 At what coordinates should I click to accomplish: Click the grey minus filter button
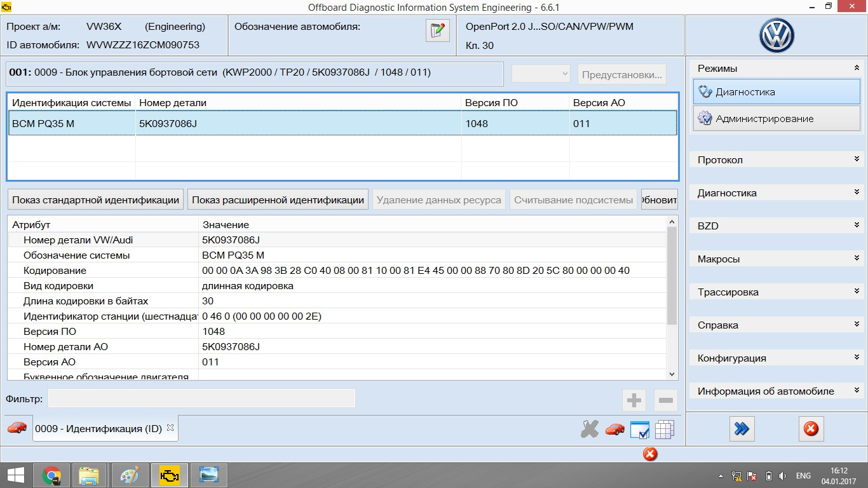coord(666,400)
